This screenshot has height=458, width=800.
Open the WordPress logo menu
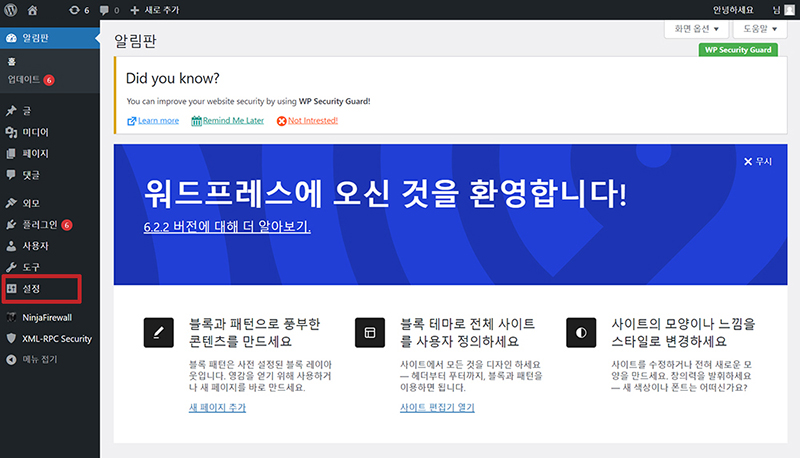pos(11,10)
